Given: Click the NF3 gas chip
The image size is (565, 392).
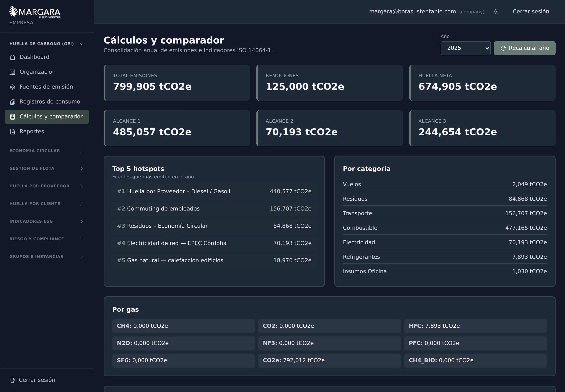Looking at the screenshot, I should (x=329, y=343).
